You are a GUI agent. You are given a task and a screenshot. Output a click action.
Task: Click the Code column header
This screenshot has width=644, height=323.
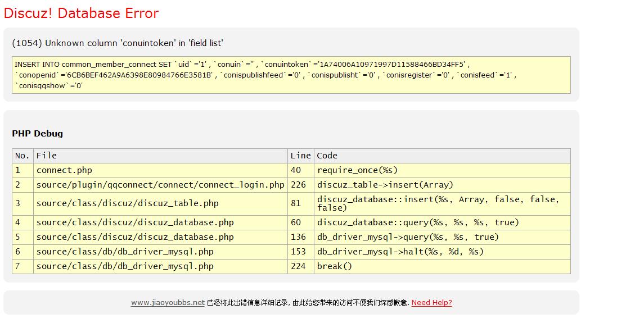[442, 156]
